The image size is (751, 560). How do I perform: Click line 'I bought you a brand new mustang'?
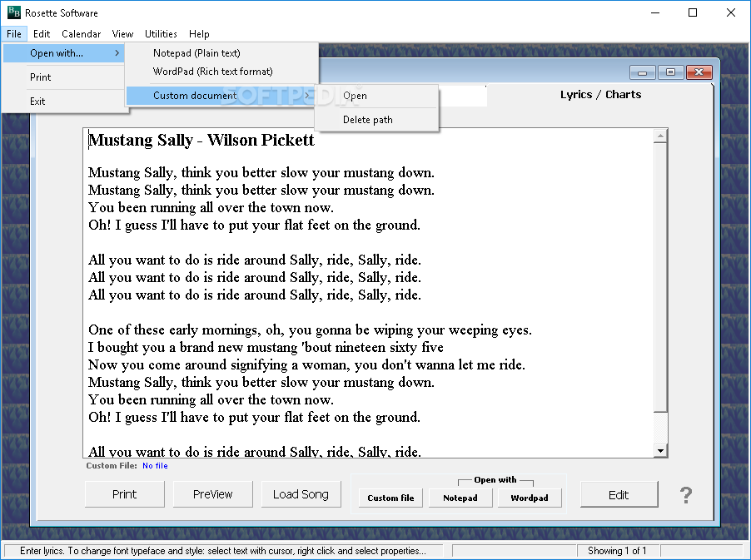(x=266, y=348)
